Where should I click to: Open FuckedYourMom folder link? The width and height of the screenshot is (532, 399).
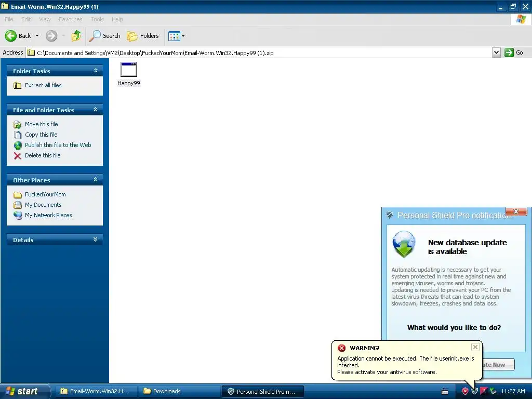point(46,194)
